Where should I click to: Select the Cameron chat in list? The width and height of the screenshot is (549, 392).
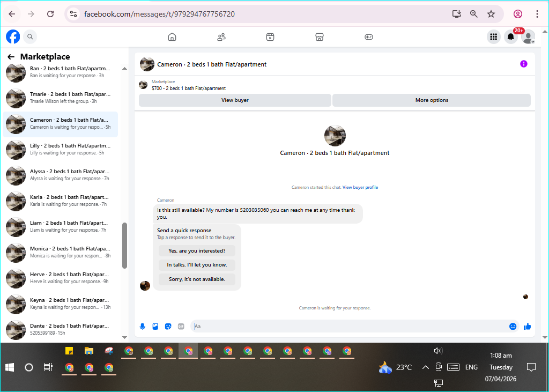pos(60,124)
